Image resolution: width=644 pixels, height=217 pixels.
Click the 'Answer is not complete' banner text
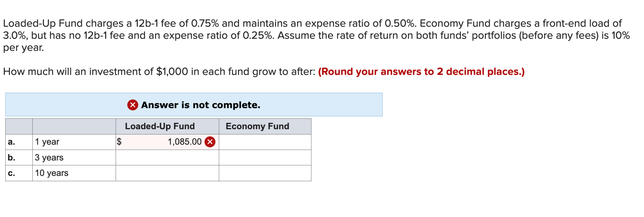click(x=200, y=105)
